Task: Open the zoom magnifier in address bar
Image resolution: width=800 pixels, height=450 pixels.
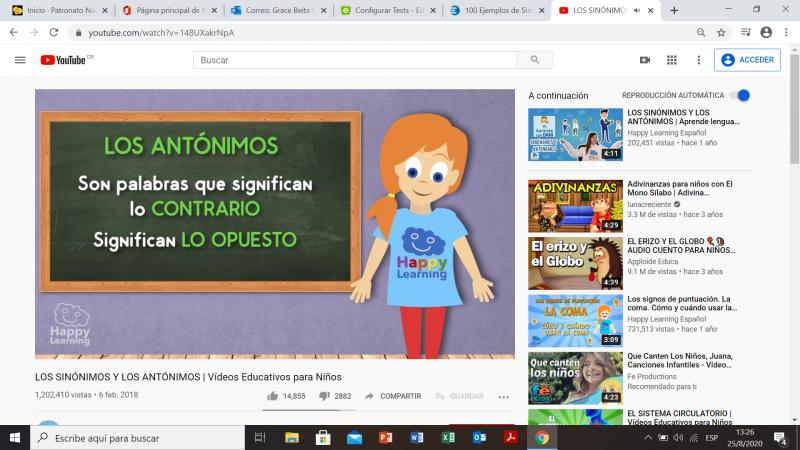Action: pyautogui.click(x=701, y=32)
